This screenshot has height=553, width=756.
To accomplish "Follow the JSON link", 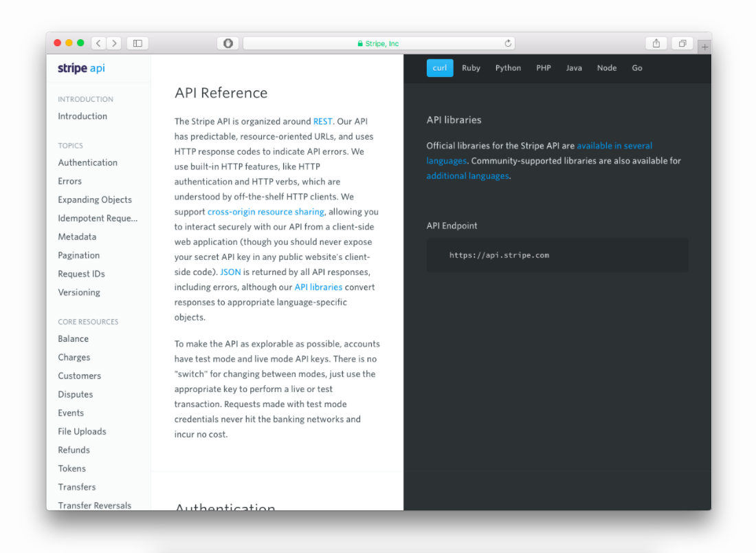I will [230, 272].
